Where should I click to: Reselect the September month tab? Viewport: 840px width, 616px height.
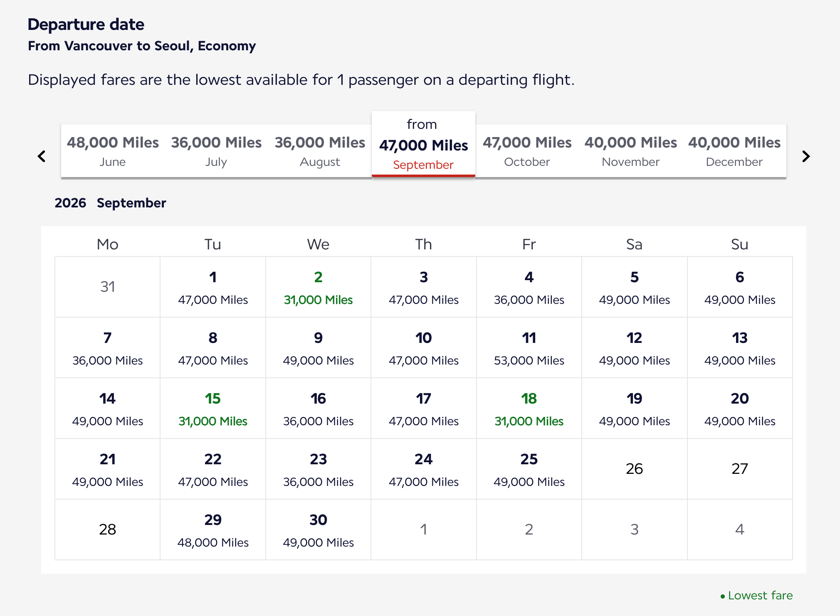[x=423, y=145]
